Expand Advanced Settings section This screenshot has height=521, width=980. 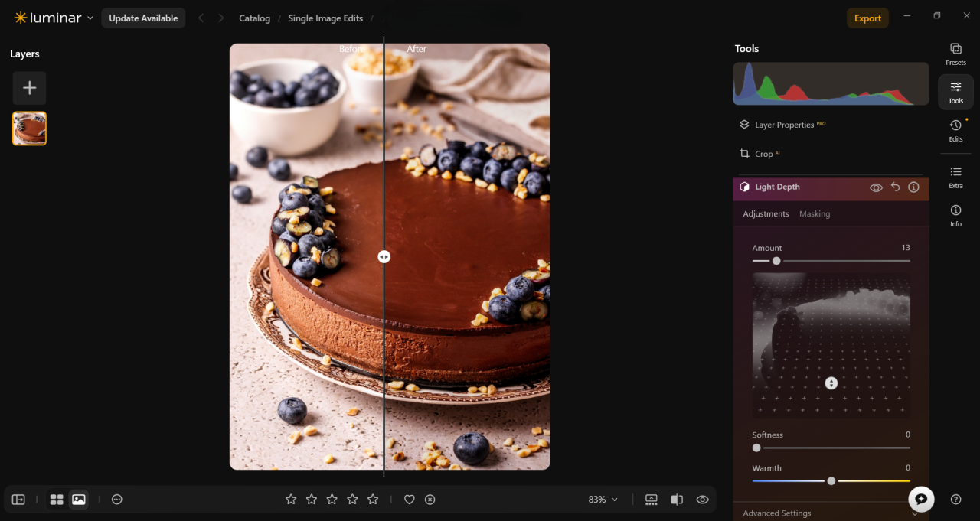pos(831,513)
